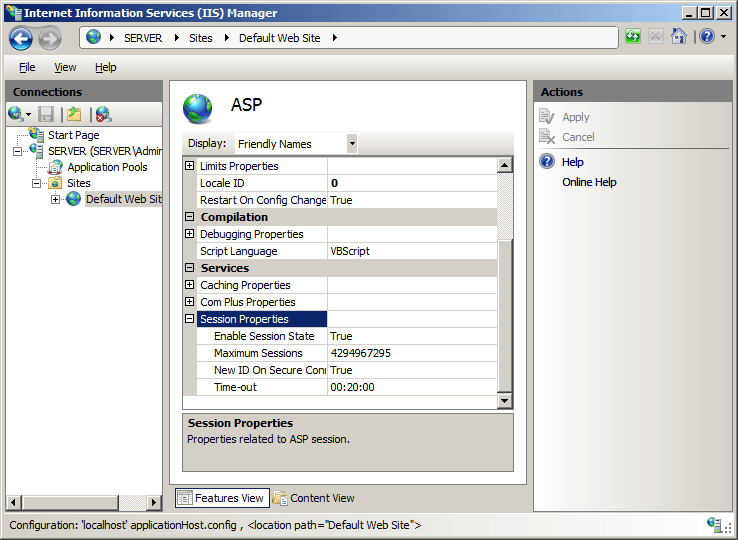Expand Limits Properties group
The image size is (738, 540).
pos(189,166)
